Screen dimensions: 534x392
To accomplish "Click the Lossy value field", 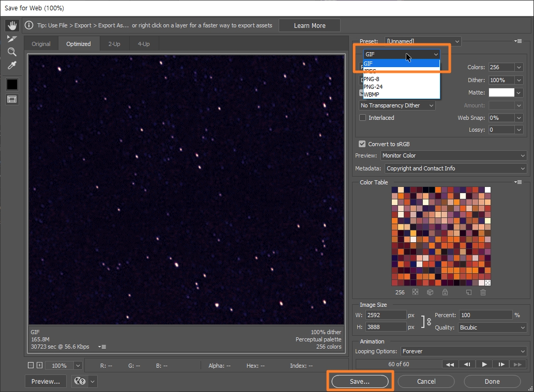I will pyautogui.click(x=501, y=130).
